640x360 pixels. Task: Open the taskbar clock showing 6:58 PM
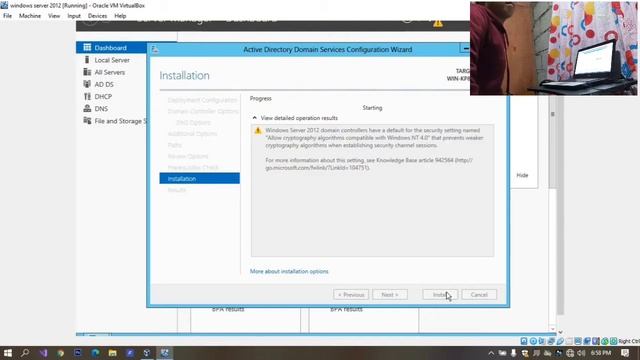[601, 353]
